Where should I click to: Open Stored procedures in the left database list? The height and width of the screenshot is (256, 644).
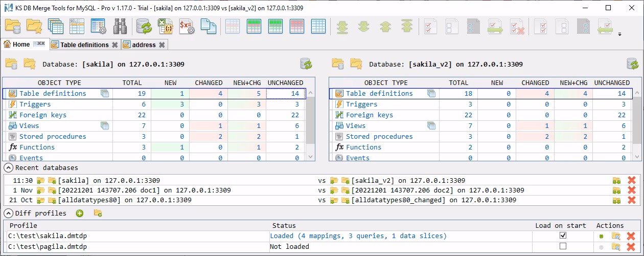[x=53, y=137]
